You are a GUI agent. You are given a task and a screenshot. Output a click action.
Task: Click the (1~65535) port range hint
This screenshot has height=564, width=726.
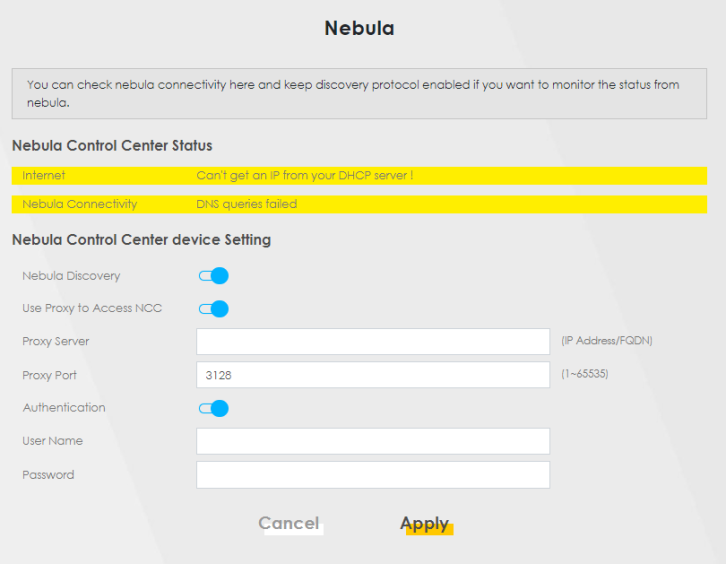click(585, 374)
